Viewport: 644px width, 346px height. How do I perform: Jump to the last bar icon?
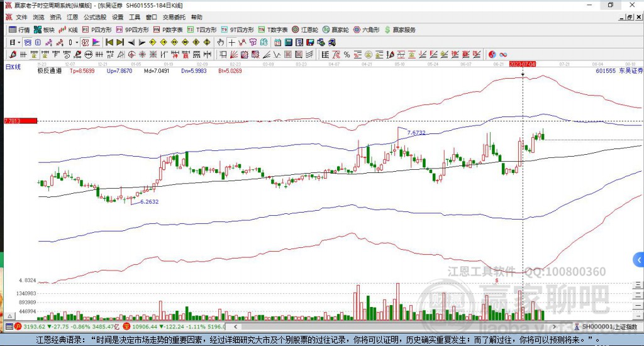120,42
